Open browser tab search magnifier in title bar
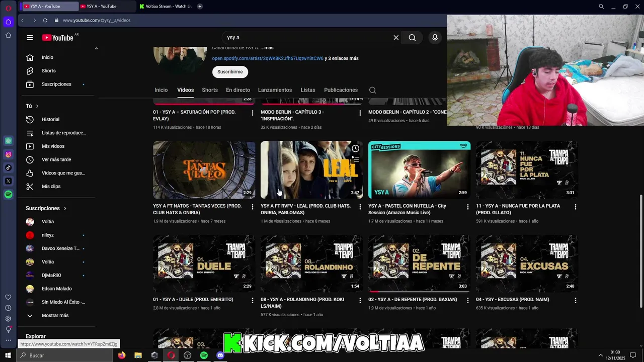This screenshot has width=644, height=362. tap(601, 7)
